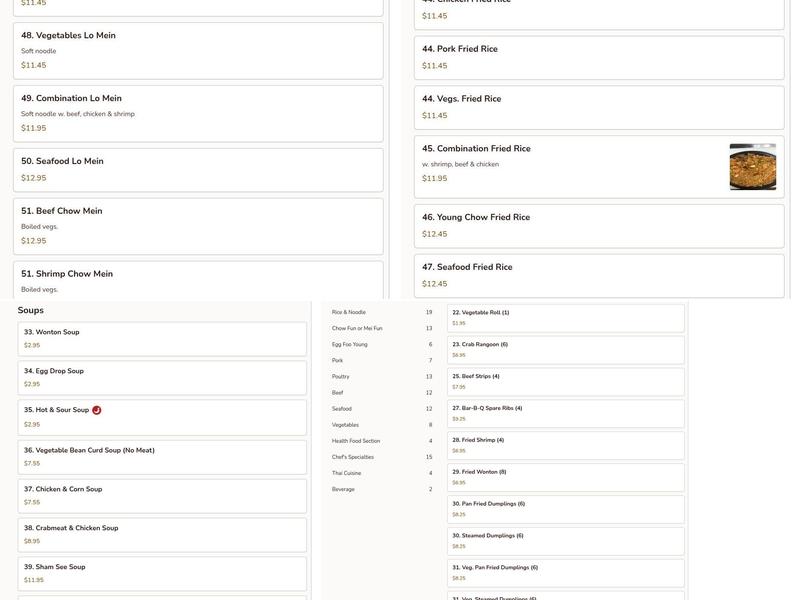Screen dimensions: 800x600
Task: Choose the Thai Cuisine category
Action: (x=347, y=473)
